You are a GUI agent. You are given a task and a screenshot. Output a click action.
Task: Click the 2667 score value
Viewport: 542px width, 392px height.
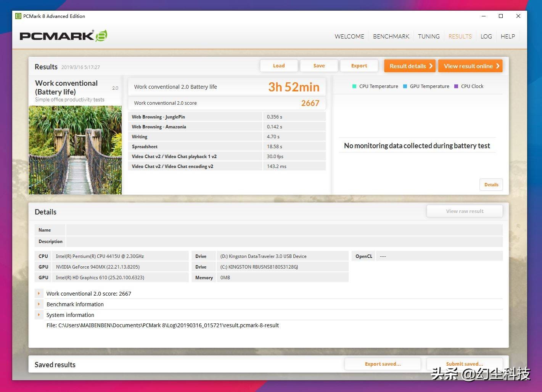coord(310,103)
